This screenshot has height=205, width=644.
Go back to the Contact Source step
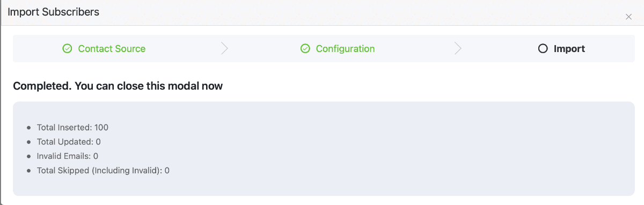112,49
